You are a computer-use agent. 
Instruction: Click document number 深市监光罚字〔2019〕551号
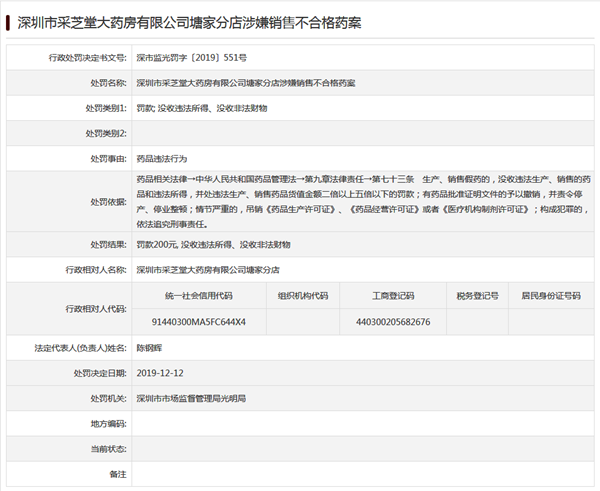click(192, 58)
